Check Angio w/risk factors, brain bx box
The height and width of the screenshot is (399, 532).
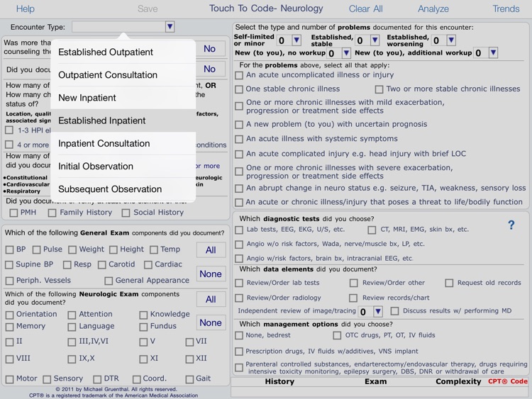click(239, 259)
